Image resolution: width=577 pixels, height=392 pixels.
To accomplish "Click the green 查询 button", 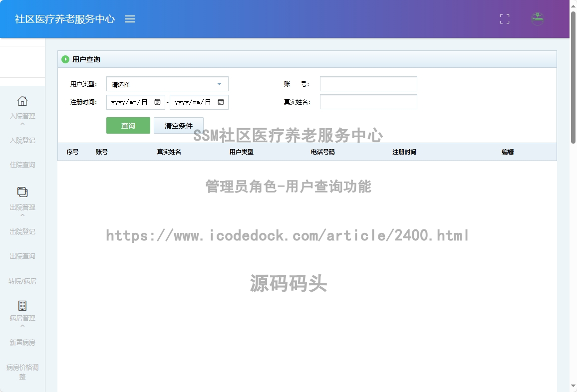I will click(x=128, y=125).
